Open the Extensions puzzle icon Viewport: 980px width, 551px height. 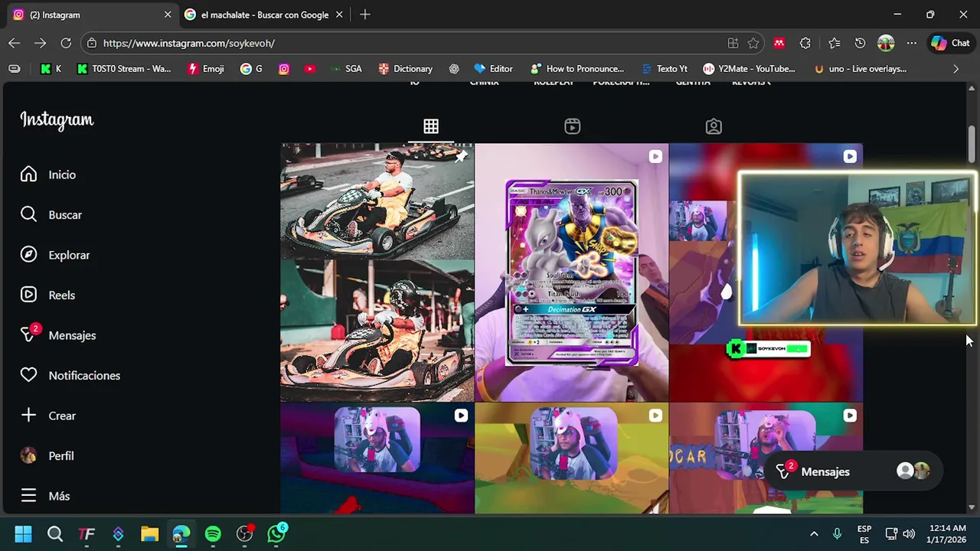(805, 43)
